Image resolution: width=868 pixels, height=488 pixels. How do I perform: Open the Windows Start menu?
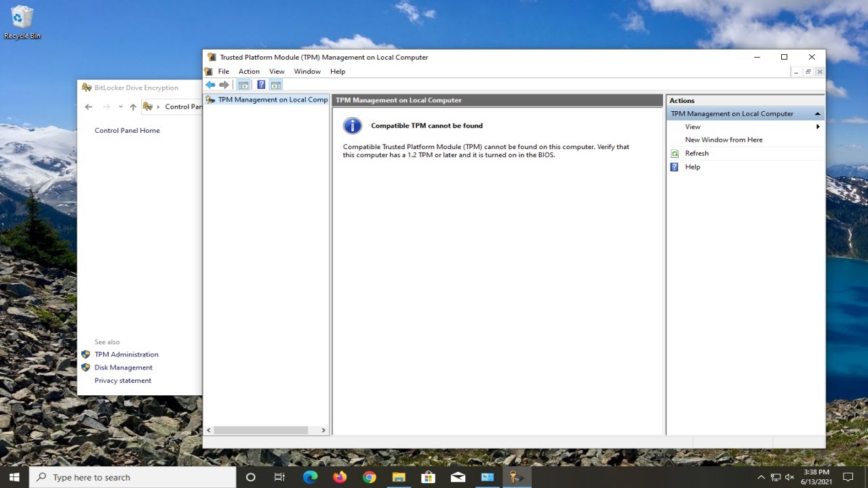coord(14,477)
